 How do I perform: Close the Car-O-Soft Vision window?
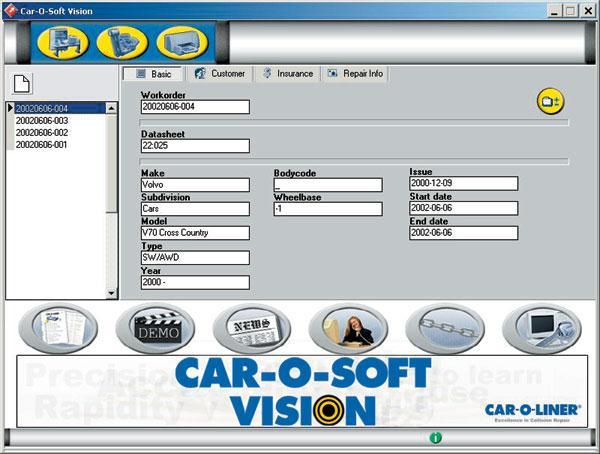pos(588,11)
